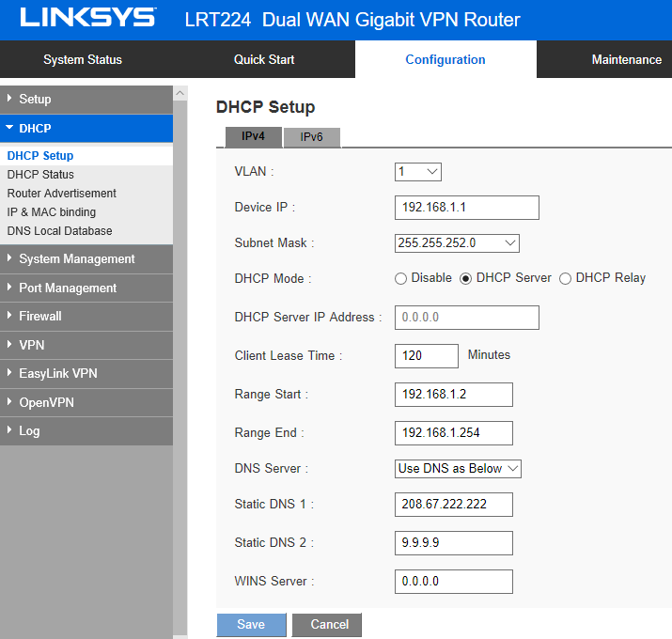The image size is (672, 639).
Task: Expand the Firewall section
Action: 86,317
